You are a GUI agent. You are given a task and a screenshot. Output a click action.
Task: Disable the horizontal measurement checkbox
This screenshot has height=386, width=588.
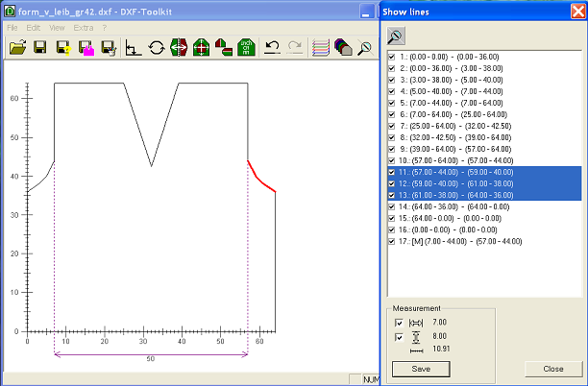point(400,323)
